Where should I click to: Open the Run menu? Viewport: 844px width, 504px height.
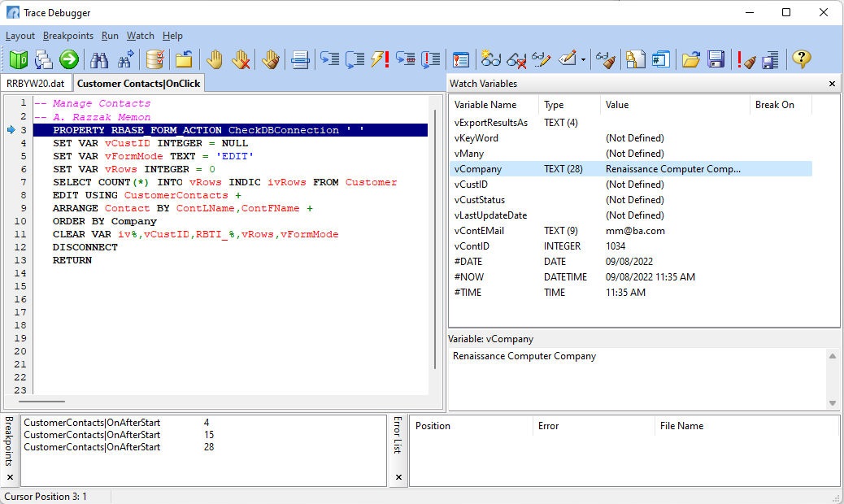pos(110,36)
